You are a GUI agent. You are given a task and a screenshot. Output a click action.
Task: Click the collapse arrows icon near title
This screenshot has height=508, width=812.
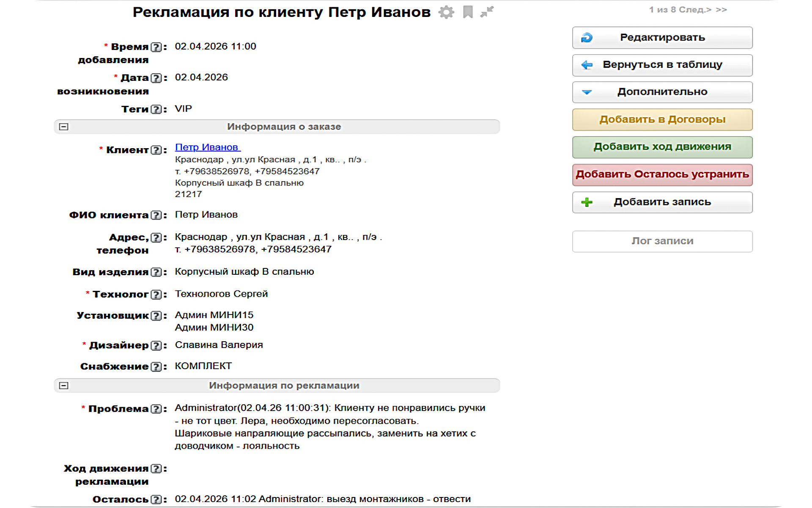coord(487,12)
